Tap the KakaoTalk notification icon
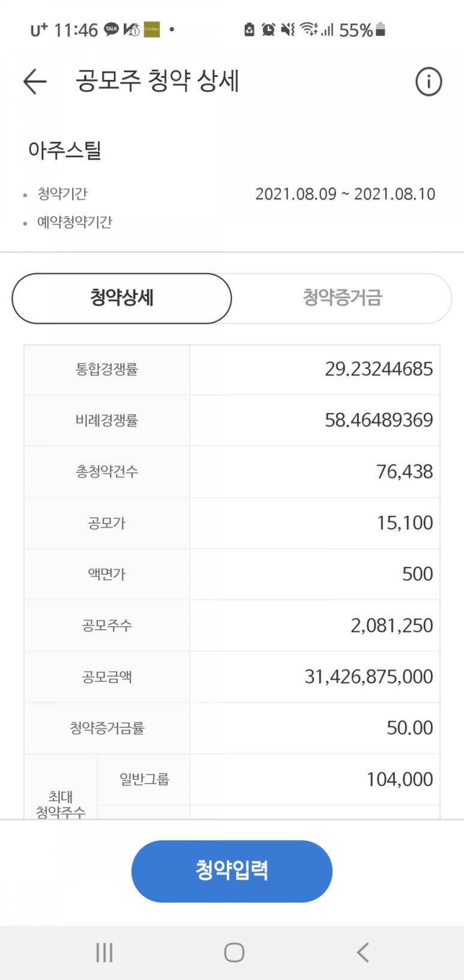Viewport: 464px width, 980px height. [x=112, y=29]
